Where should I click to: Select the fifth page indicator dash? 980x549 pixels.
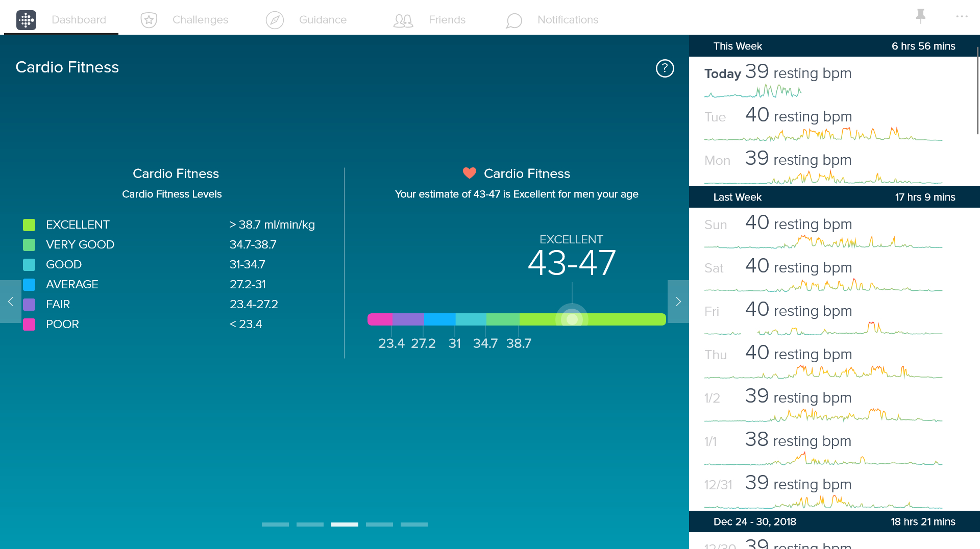point(414,524)
